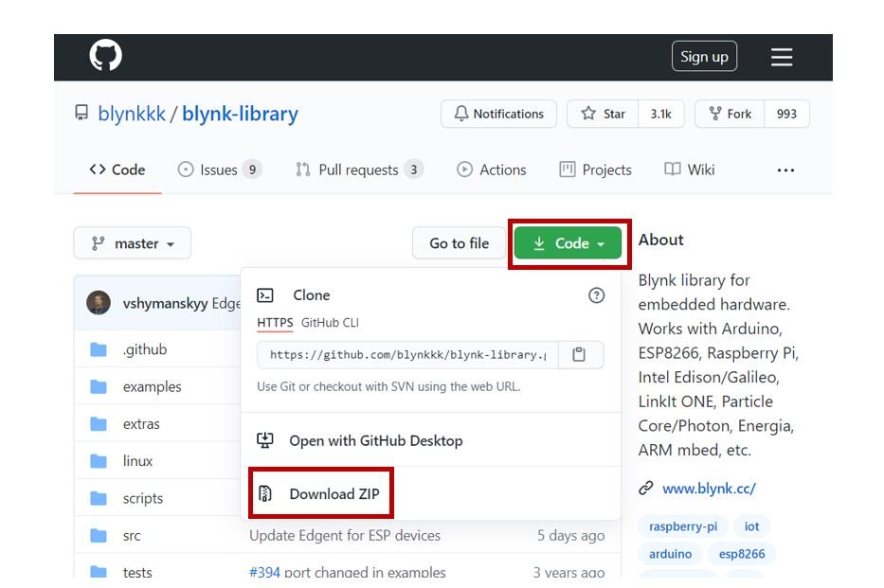Click the iot topic tag
Image resolution: width=884 pixels, height=588 pixels.
tap(751, 526)
